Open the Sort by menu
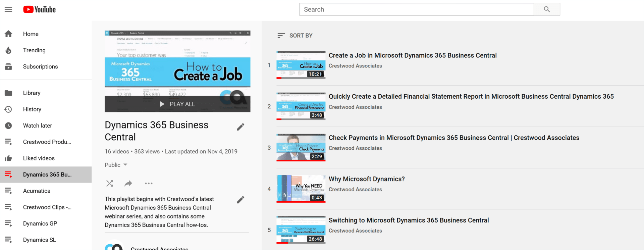The image size is (644, 250). [x=295, y=36]
